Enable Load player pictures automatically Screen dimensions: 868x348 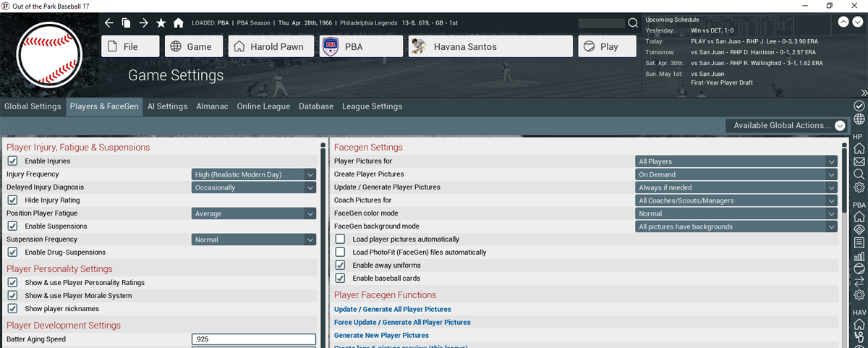click(340, 239)
